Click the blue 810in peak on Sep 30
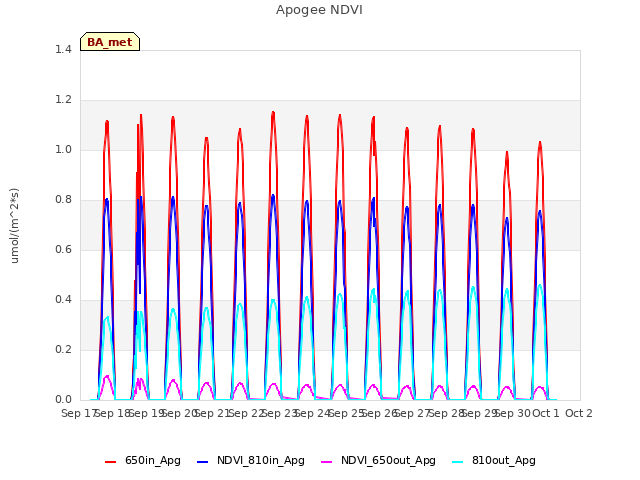 coord(507,218)
